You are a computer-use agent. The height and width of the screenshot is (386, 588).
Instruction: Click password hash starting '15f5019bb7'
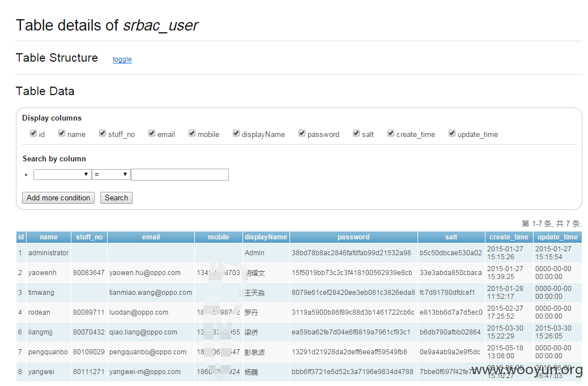click(352, 273)
